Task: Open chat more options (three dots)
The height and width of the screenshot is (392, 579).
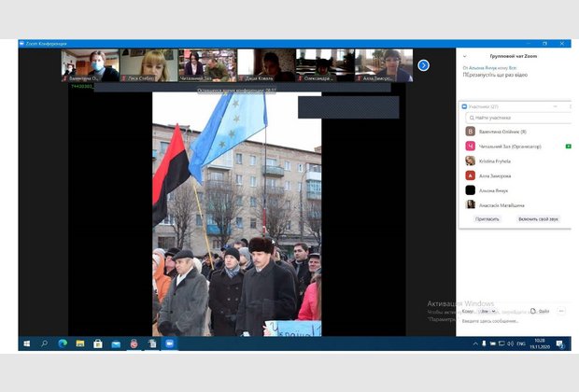Action: tap(561, 311)
